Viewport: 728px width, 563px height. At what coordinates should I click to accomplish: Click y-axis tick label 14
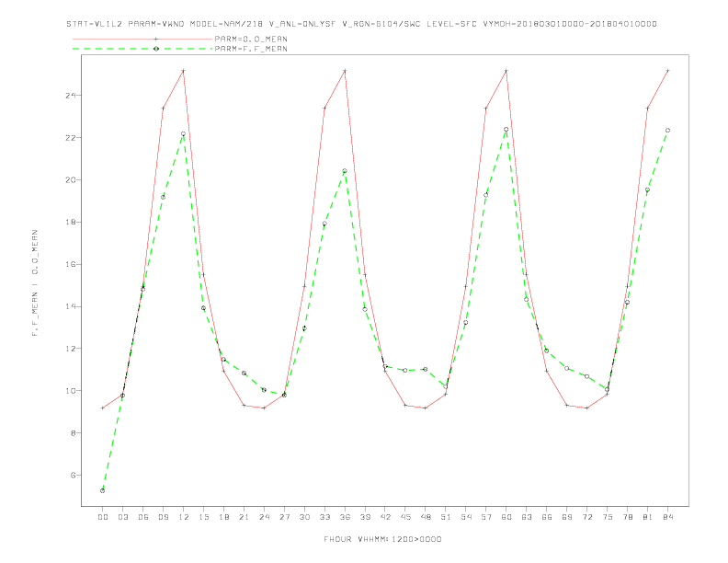click(71, 306)
